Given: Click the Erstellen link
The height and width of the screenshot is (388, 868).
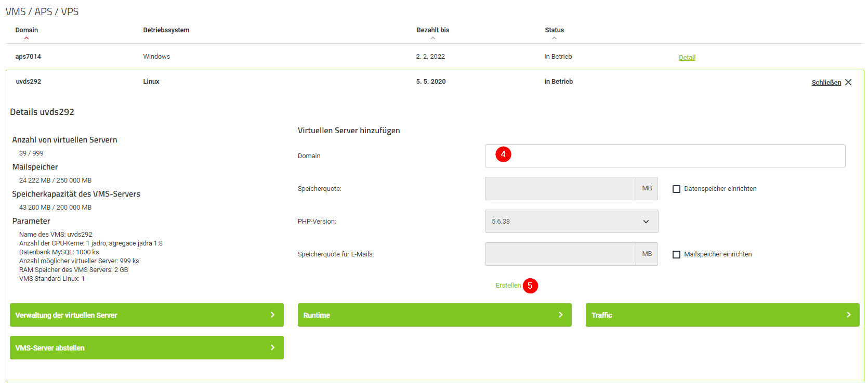Looking at the screenshot, I should (x=508, y=286).
